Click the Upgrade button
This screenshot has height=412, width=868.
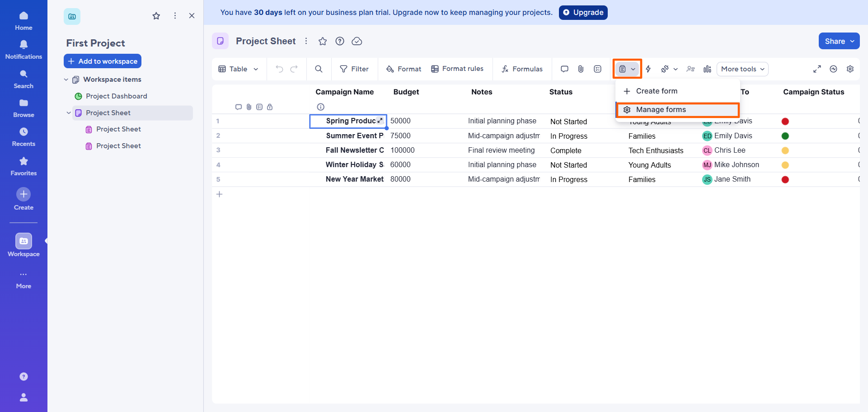[x=583, y=13]
